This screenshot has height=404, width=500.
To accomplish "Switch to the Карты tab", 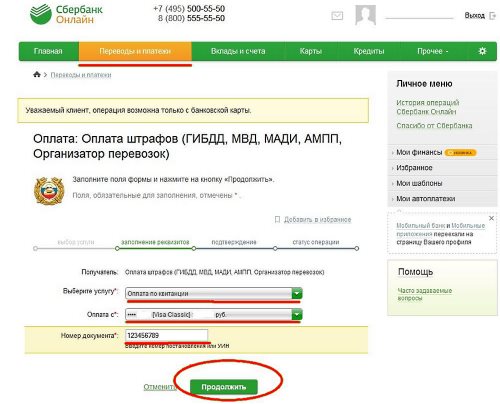I will [x=310, y=51].
